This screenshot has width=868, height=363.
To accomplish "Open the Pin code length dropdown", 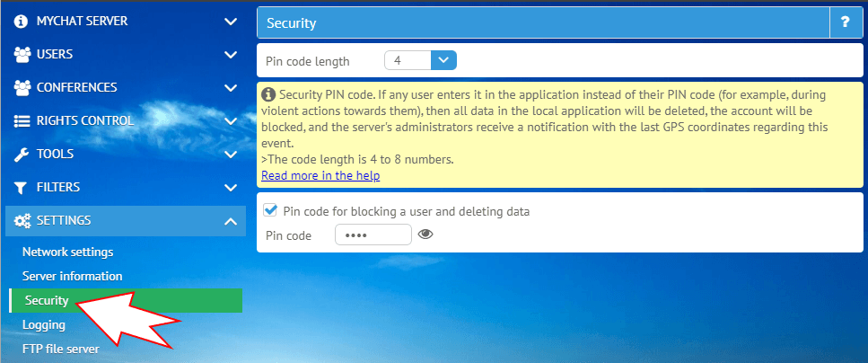I will [444, 61].
